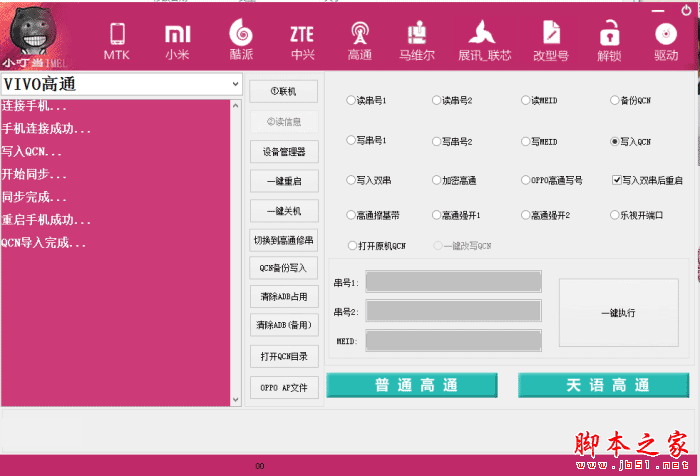This screenshot has width=700, height=476.
Task: Click the 串号1 input field
Action: [x=454, y=282]
